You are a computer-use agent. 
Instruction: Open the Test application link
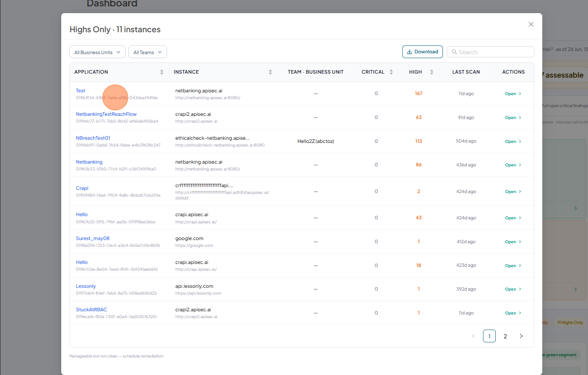click(x=80, y=91)
